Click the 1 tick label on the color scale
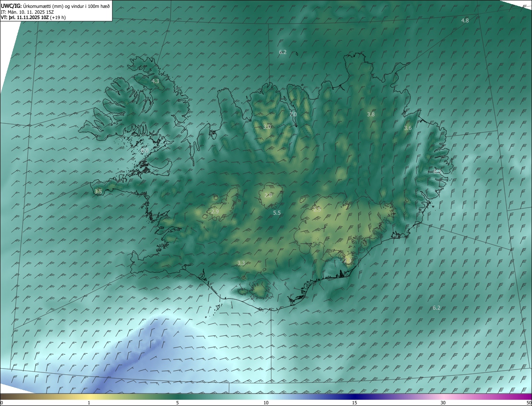The width and height of the screenshot is (532, 406). [x=89, y=403]
